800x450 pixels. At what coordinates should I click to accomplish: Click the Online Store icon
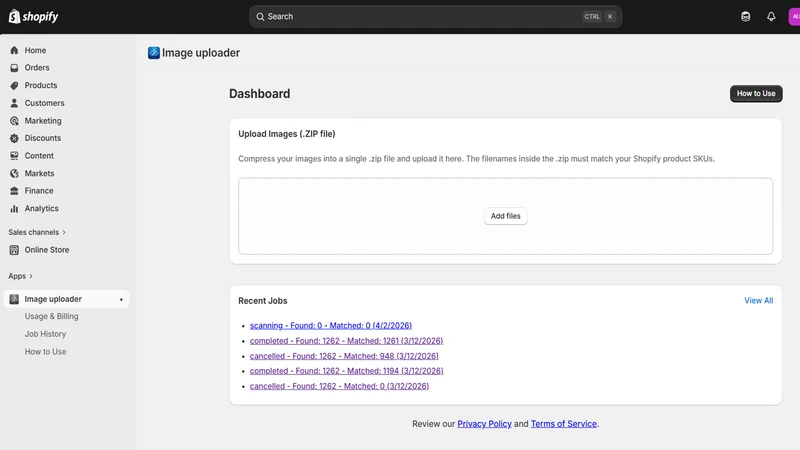14,249
